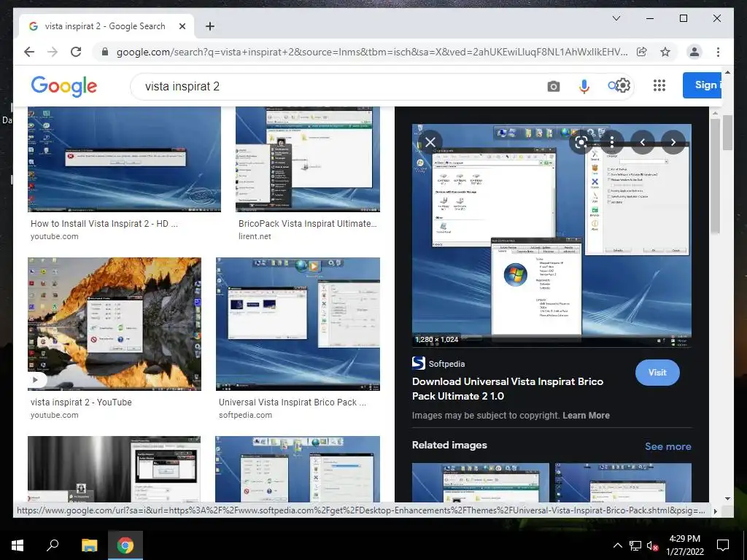Open muted volume tray icon
This screenshot has height=560, width=747.
pyautogui.click(x=653, y=545)
